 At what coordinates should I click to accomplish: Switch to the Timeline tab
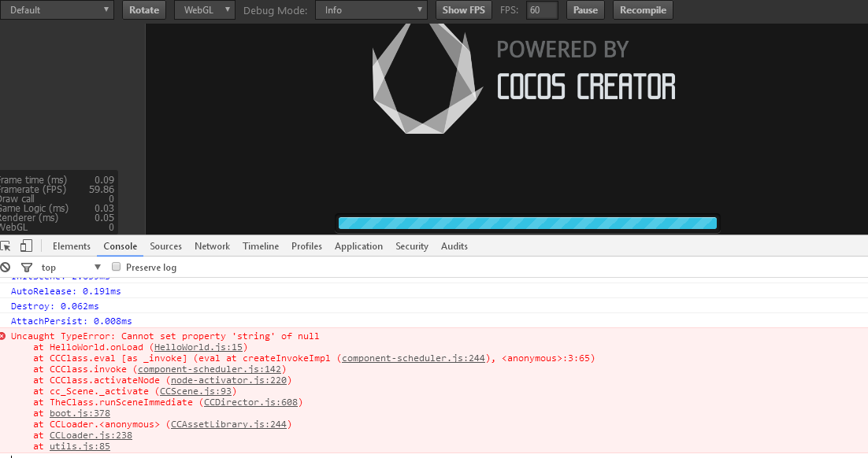261,246
